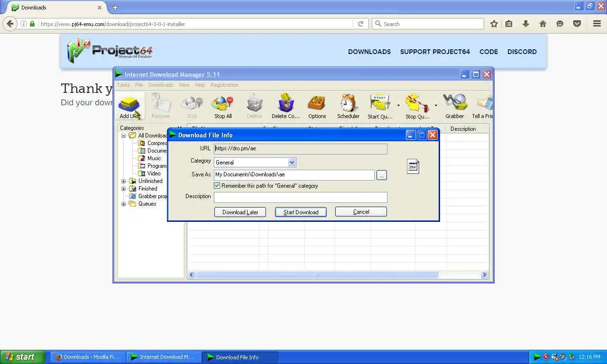The height and width of the screenshot is (364, 607).
Task: Click the Cancel button
Action: (x=361, y=212)
